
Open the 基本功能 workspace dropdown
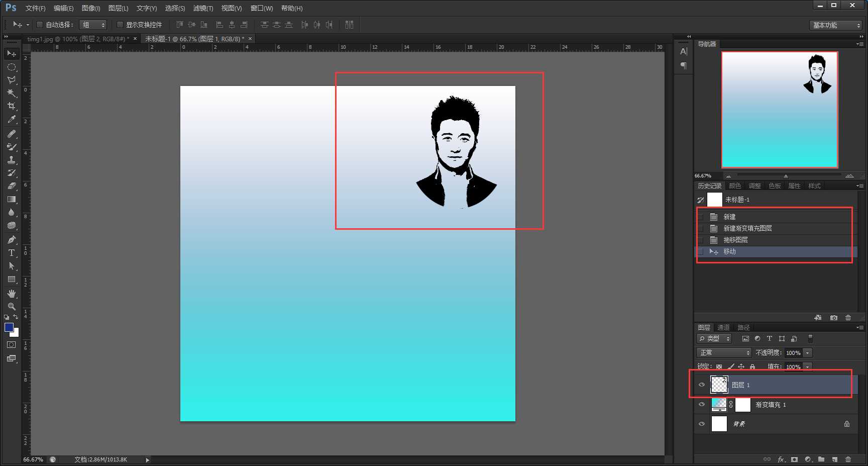pyautogui.click(x=836, y=25)
